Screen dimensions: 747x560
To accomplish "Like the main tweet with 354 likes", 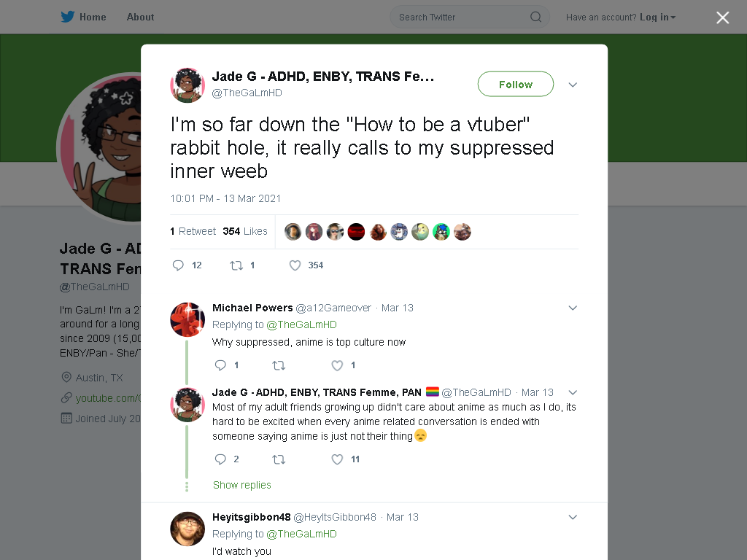I will coord(295,265).
